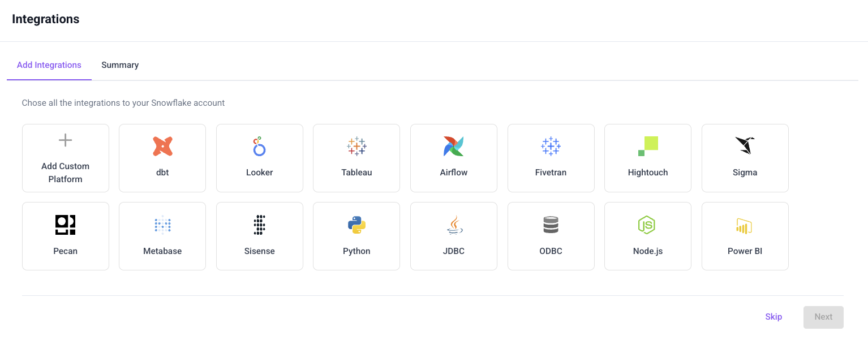Image resolution: width=868 pixels, height=340 pixels.
Task: Select the Node.js hexagon icon
Action: click(x=647, y=225)
